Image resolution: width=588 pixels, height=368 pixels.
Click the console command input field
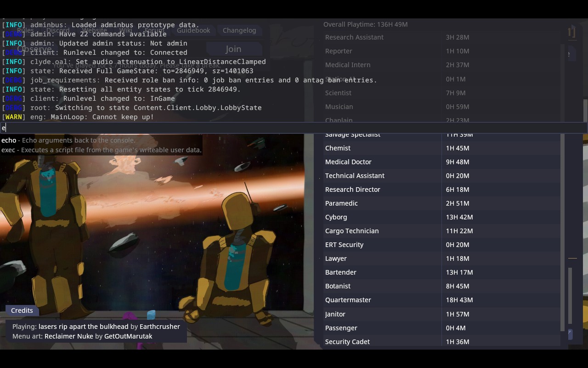[x=294, y=128]
